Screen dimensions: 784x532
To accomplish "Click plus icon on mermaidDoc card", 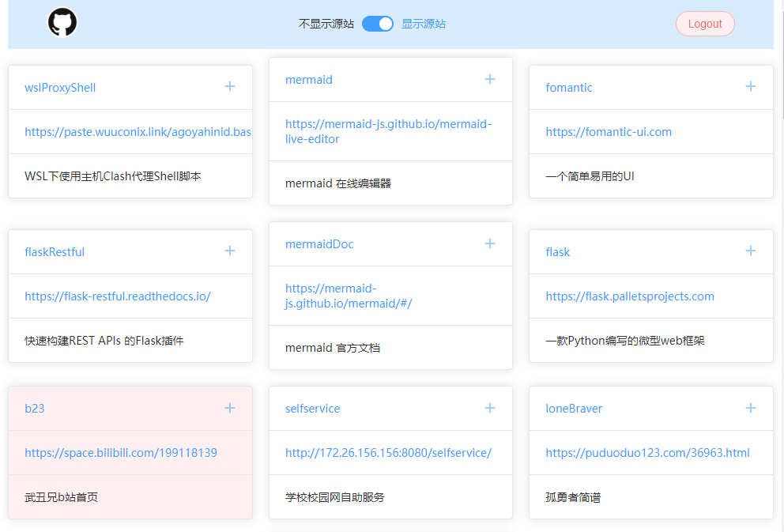I will pyautogui.click(x=490, y=243).
